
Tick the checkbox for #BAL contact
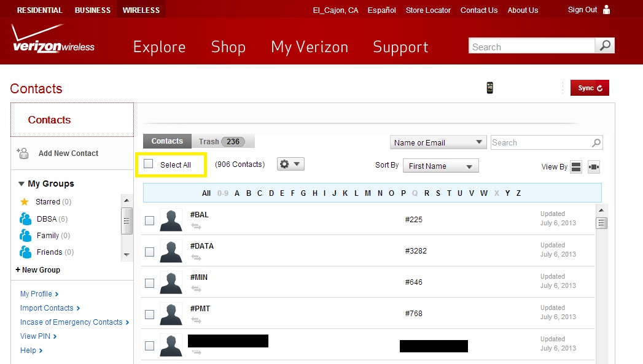(x=149, y=220)
